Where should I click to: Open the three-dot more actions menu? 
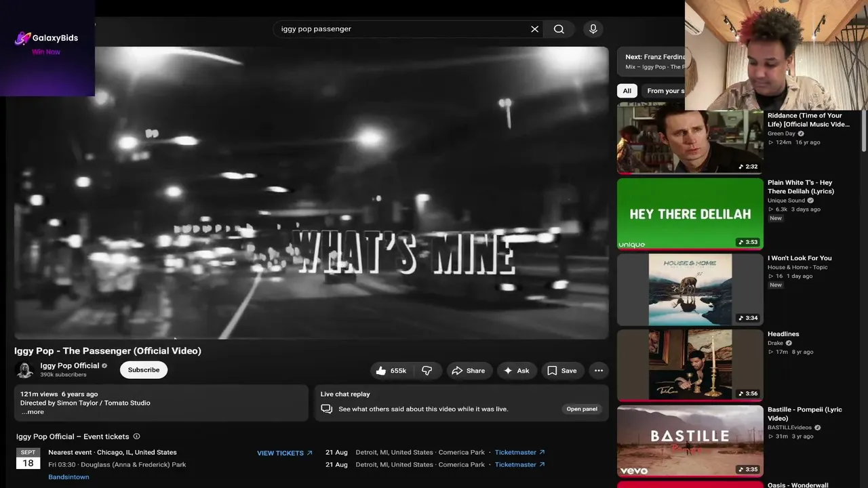coord(598,371)
